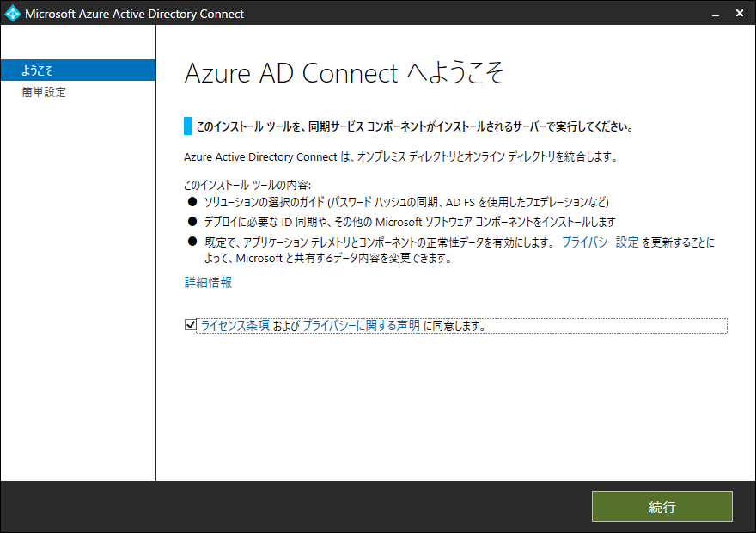Click the green 続行 button
756x533 pixels.
pos(662,506)
